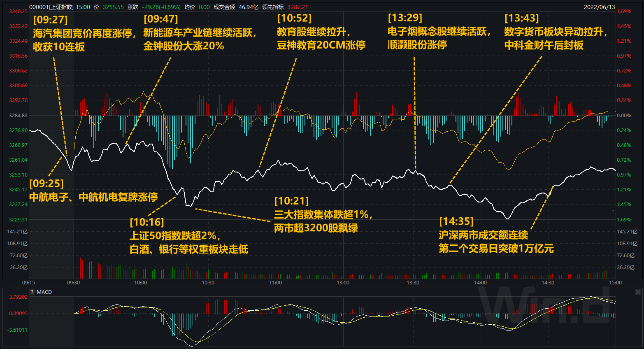Select the 10:30 time axis label
Viewport: 644px width, 349px height.
click(208, 283)
